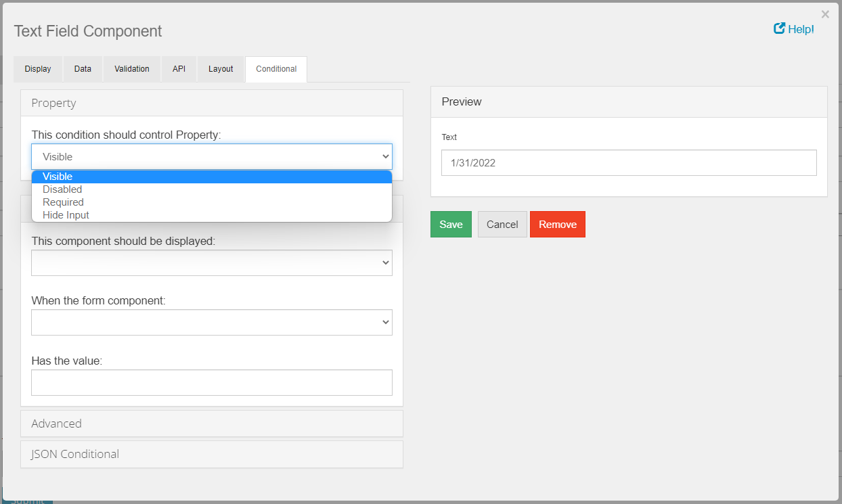The image size is (842, 504).
Task: Expand 'When the form component' dropdown
Action: 211,323
